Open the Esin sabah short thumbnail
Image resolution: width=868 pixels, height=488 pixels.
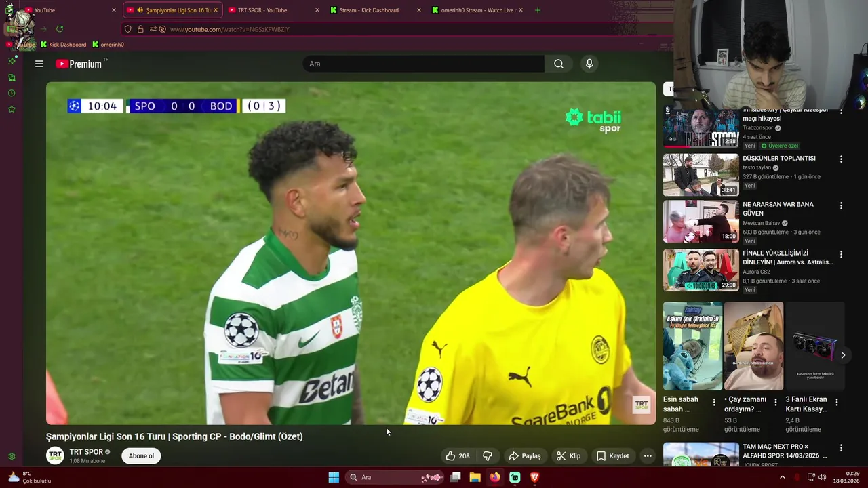692,346
